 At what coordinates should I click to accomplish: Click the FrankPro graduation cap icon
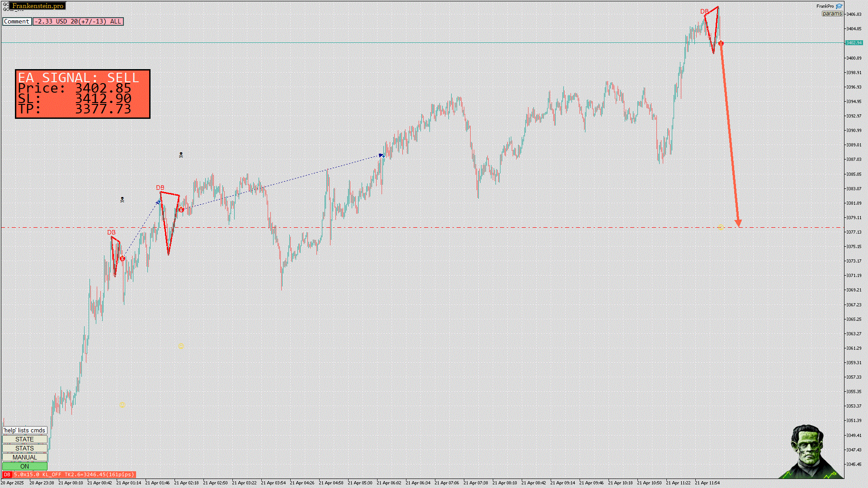pos(839,6)
